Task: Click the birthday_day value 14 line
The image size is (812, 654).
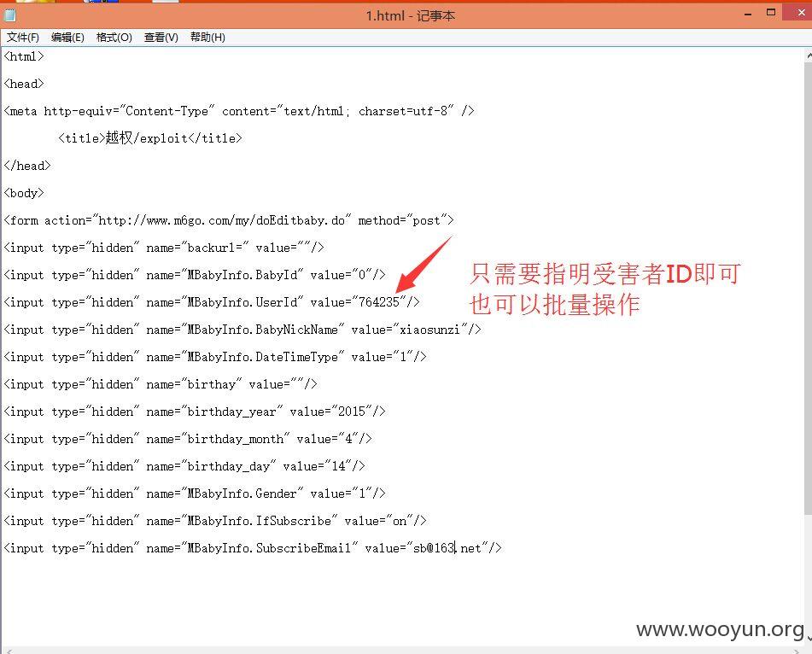Action: point(184,466)
